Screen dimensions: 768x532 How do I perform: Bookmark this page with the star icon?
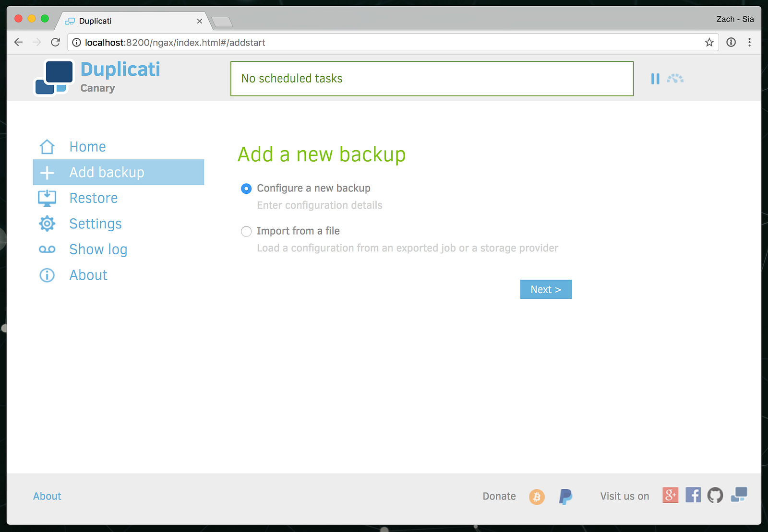tap(709, 42)
